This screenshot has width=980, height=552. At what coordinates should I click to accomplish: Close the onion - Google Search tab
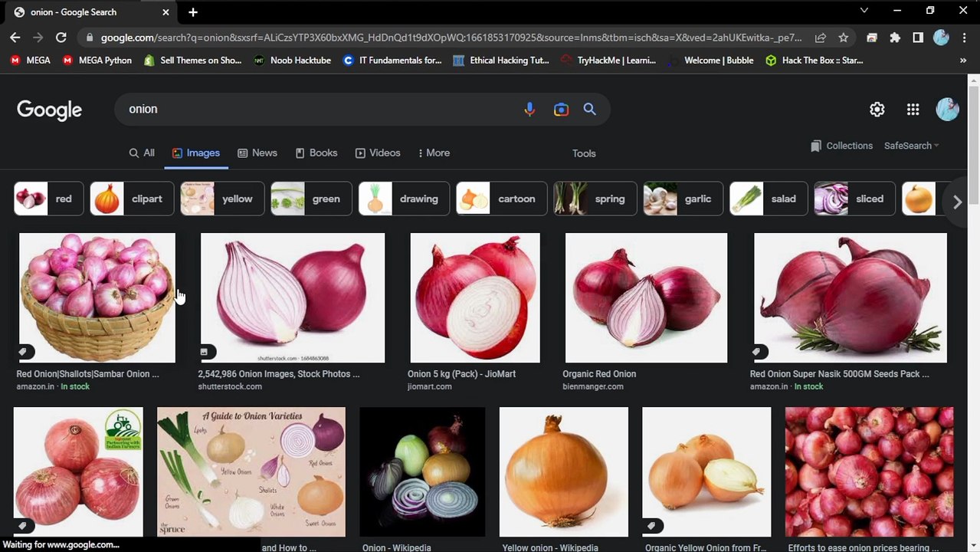coord(166,12)
